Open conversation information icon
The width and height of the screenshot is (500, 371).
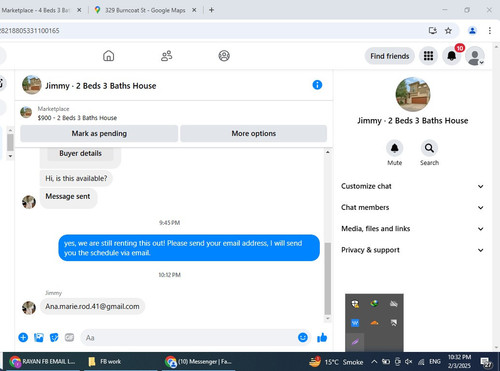317,85
